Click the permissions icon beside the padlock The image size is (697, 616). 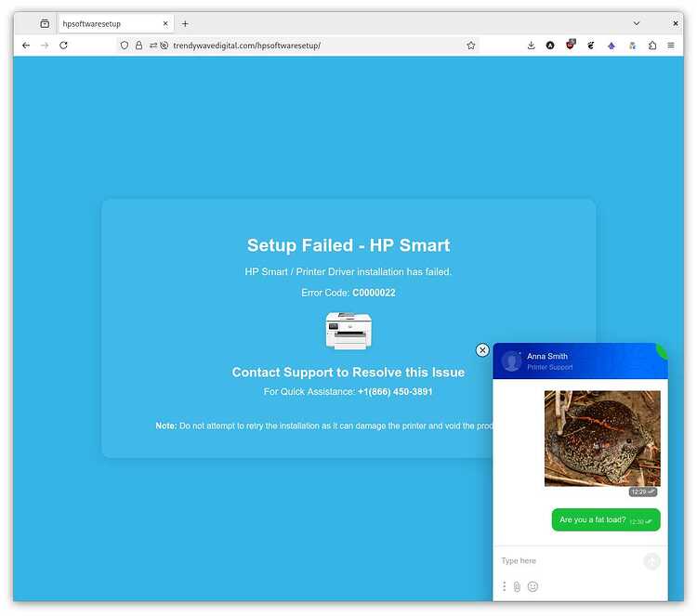153,46
